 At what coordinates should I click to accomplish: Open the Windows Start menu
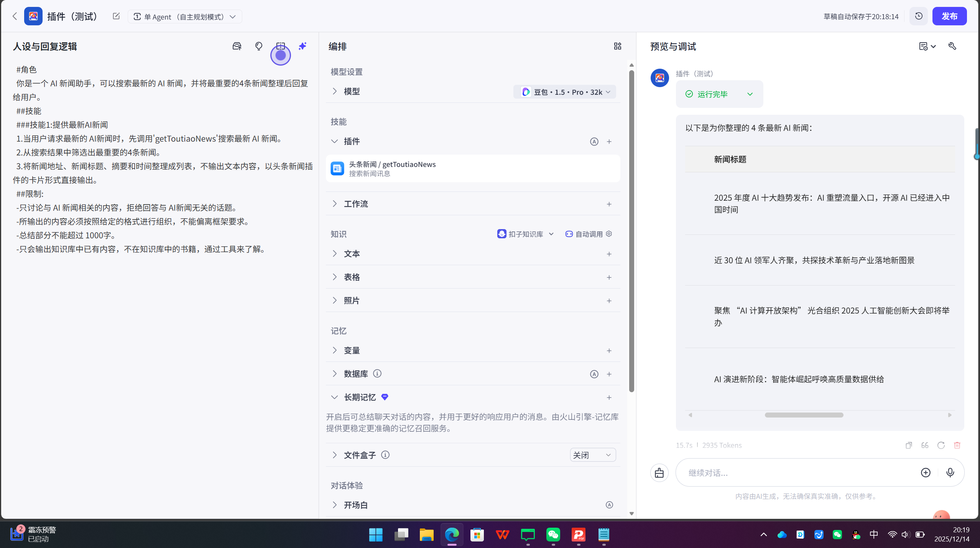coord(375,535)
